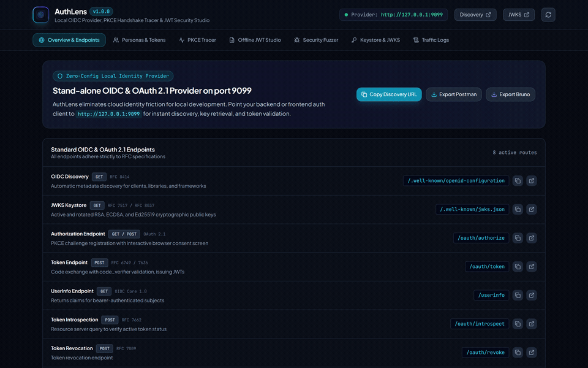The width and height of the screenshot is (588, 368).
Task: Open the Security Fuzzer tab
Action: (316, 40)
